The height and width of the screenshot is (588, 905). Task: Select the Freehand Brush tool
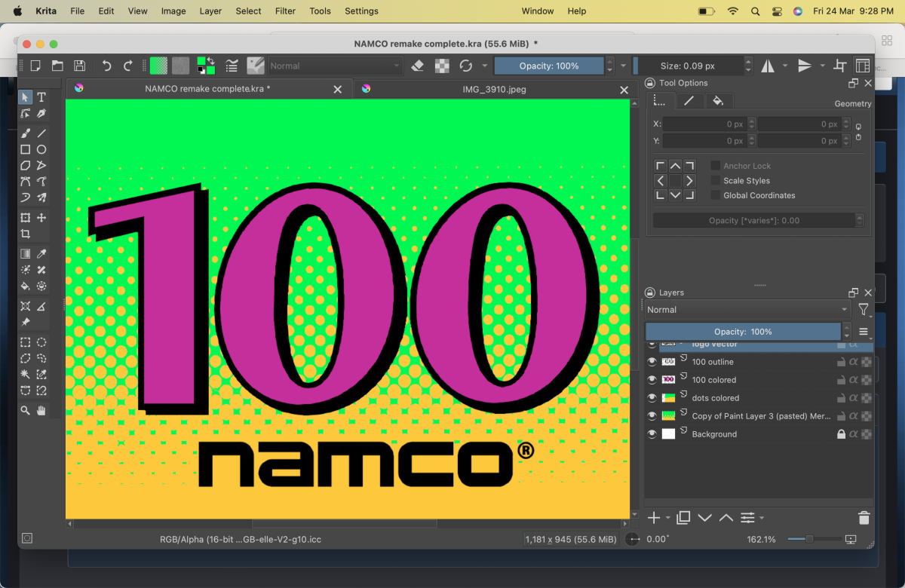[x=26, y=133]
